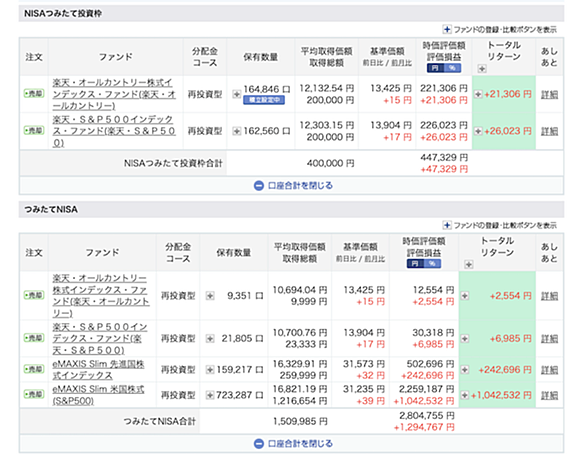Viewport: 586px width, 462px height.
Task: Click plus icon next to +21,306 円 total return
Action: (478, 94)
